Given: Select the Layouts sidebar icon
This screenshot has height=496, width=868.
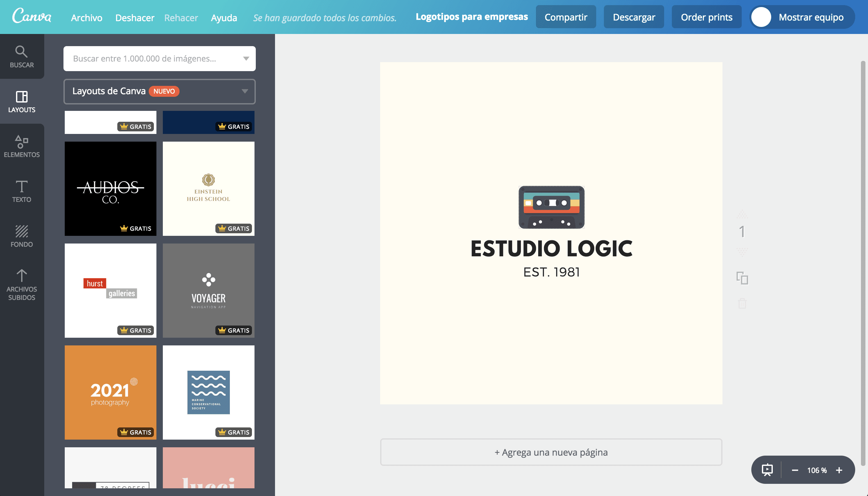Looking at the screenshot, I should (x=21, y=102).
